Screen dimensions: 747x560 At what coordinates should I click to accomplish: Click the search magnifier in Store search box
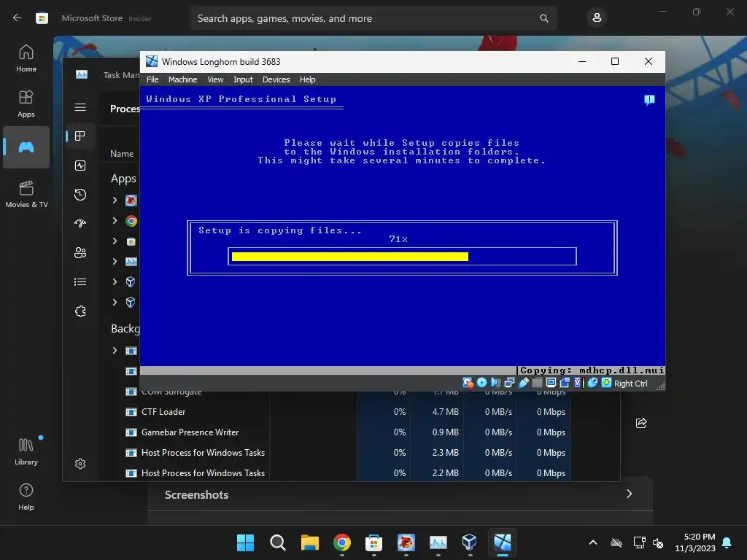(543, 18)
